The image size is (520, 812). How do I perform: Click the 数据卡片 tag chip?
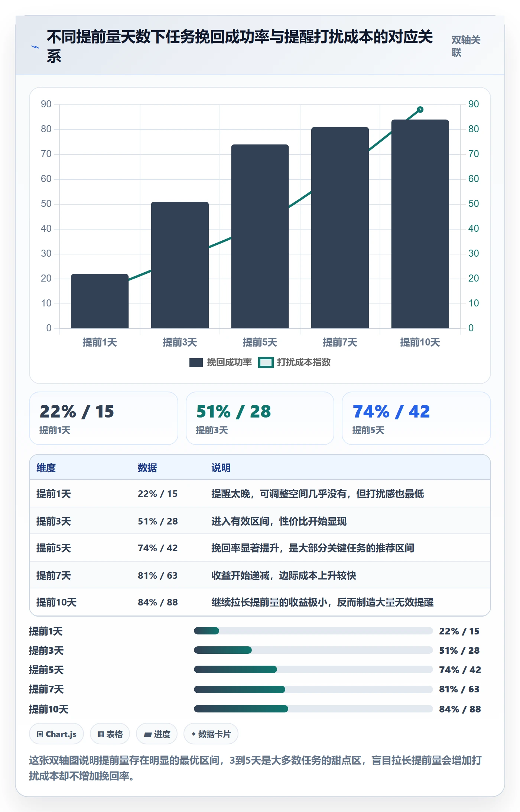coord(211,734)
